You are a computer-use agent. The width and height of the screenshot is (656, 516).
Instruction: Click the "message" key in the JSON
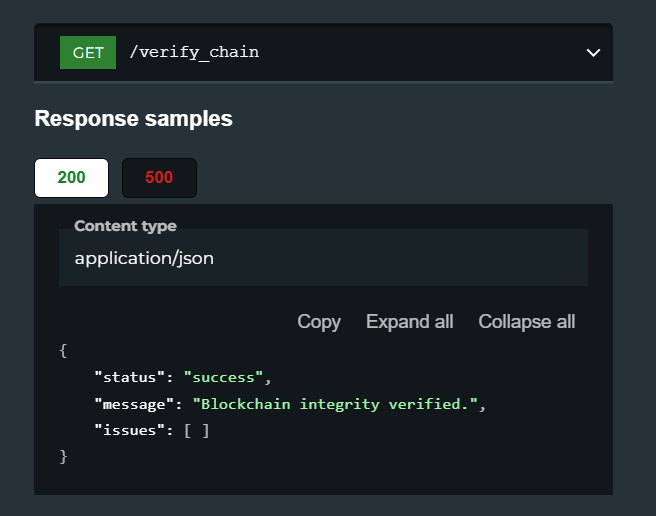point(134,404)
